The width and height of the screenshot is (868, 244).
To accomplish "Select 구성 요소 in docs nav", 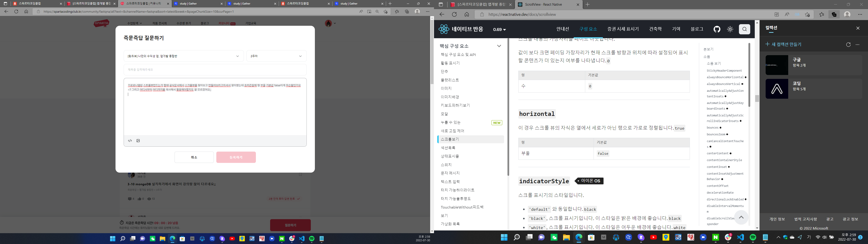I will [588, 29].
